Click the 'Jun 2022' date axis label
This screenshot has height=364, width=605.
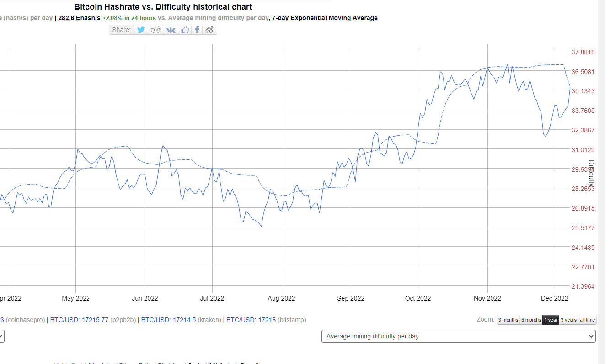pos(145,298)
